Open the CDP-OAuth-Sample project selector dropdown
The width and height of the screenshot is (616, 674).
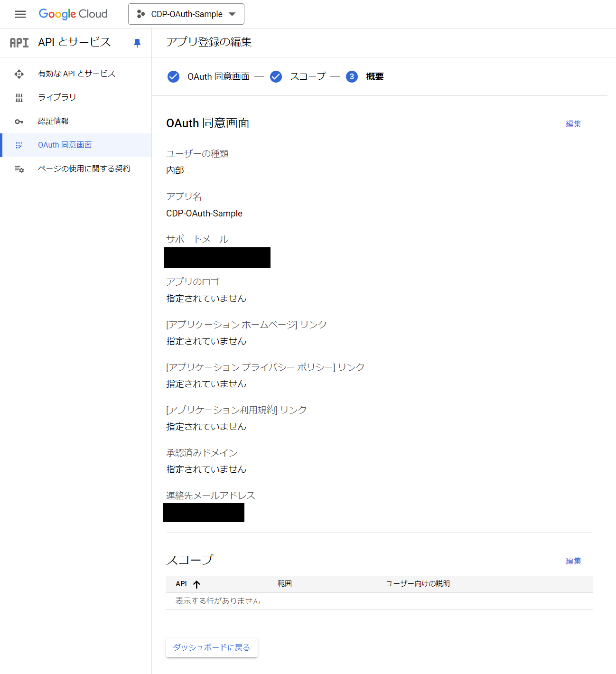[186, 14]
